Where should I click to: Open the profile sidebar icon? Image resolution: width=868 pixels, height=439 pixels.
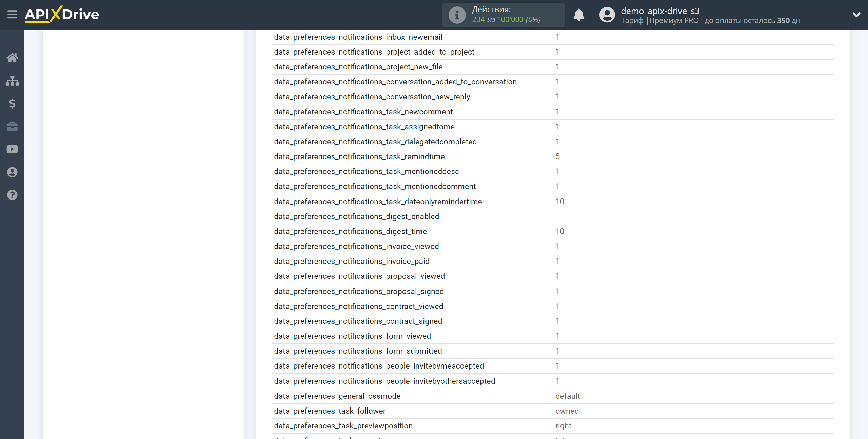pos(12,172)
